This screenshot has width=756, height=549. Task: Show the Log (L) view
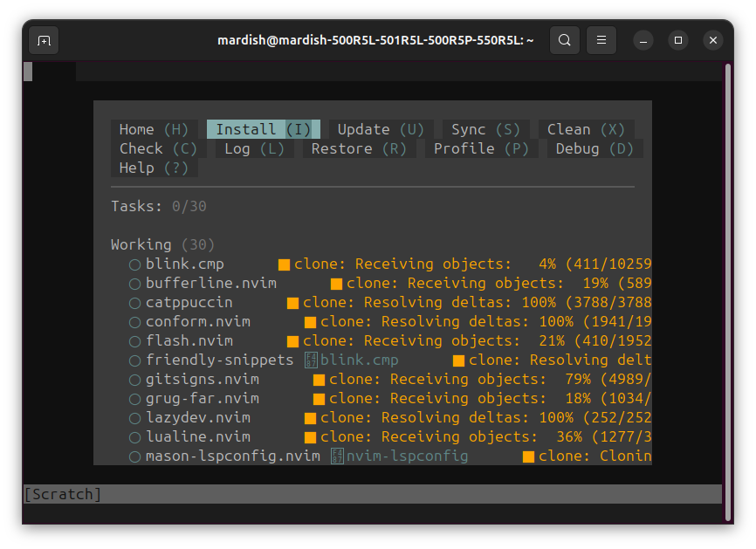coord(255,149)
